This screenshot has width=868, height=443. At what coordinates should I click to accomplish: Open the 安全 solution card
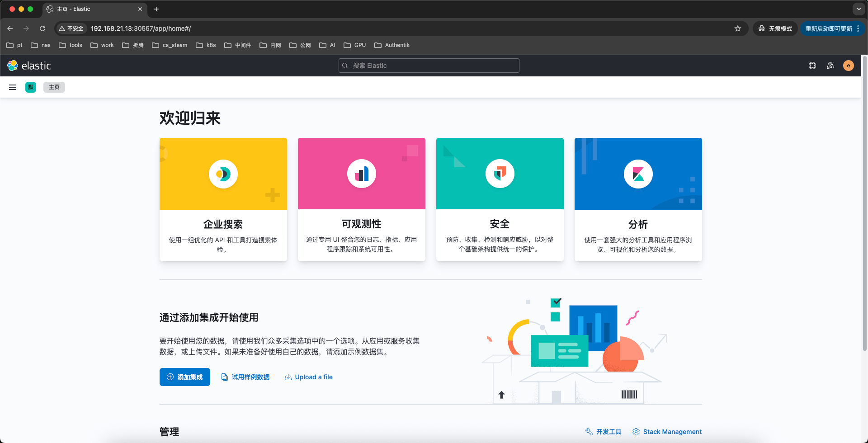pyautogui.click(x=500, y=199)
